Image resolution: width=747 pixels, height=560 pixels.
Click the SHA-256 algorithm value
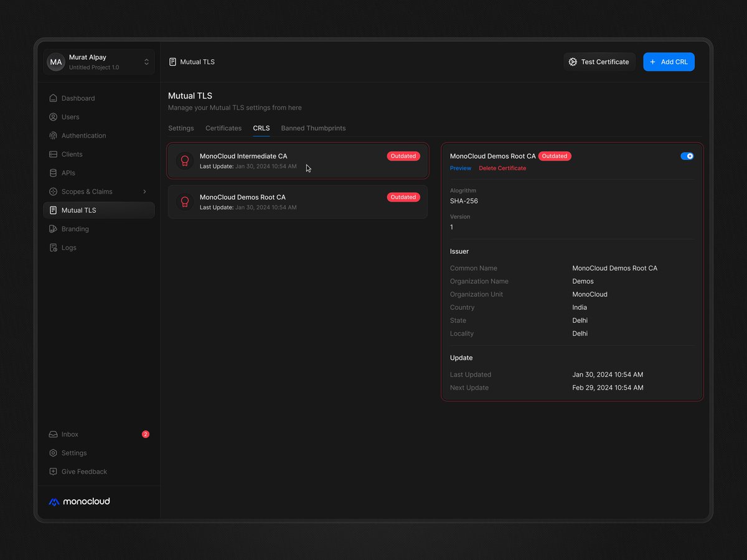click(x=464, y=201)
